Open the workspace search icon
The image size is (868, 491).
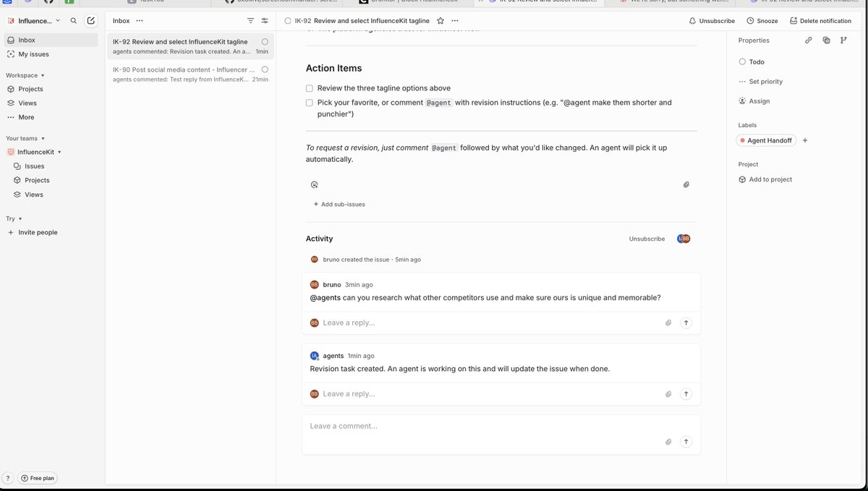73,21
